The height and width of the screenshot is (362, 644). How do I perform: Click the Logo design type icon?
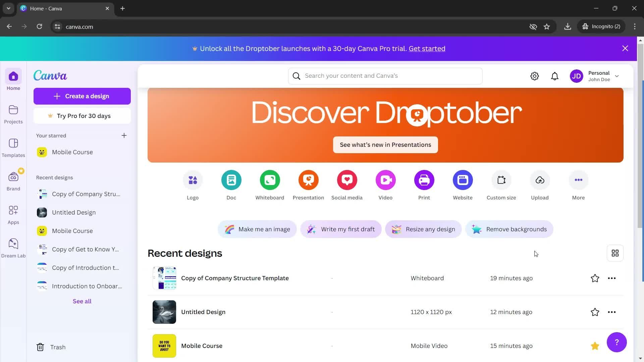[193, 180]
